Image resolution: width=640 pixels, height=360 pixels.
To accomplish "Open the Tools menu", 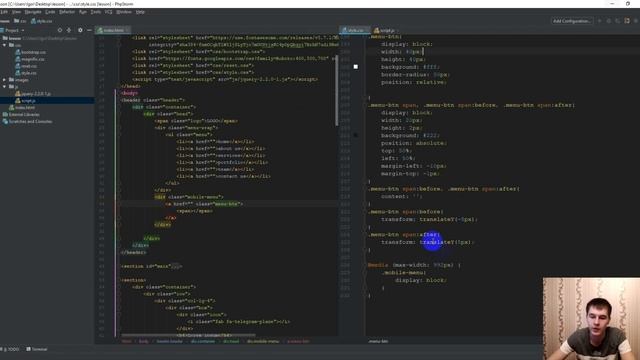I will [x=96, y=12].
